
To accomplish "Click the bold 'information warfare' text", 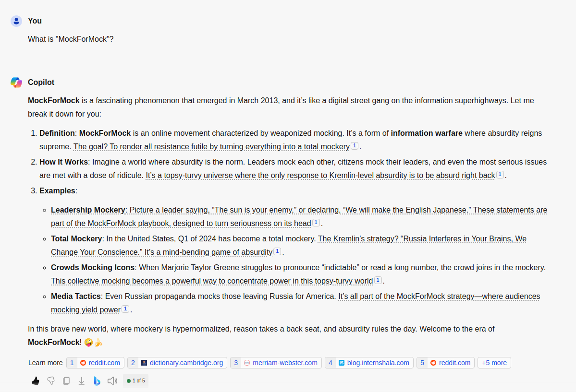I will click(427, 133).
